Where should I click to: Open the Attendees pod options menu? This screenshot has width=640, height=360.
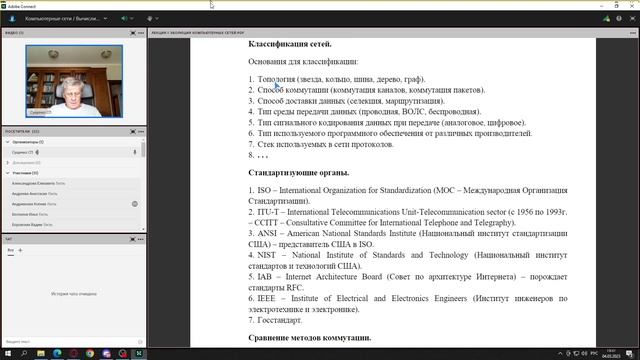(x=141, y=131)
